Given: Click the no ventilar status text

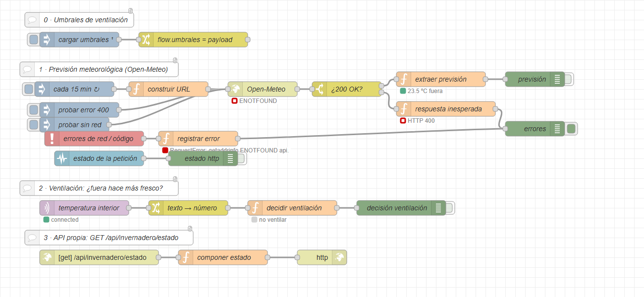Looking at the screenshot, I should (272, 220).
